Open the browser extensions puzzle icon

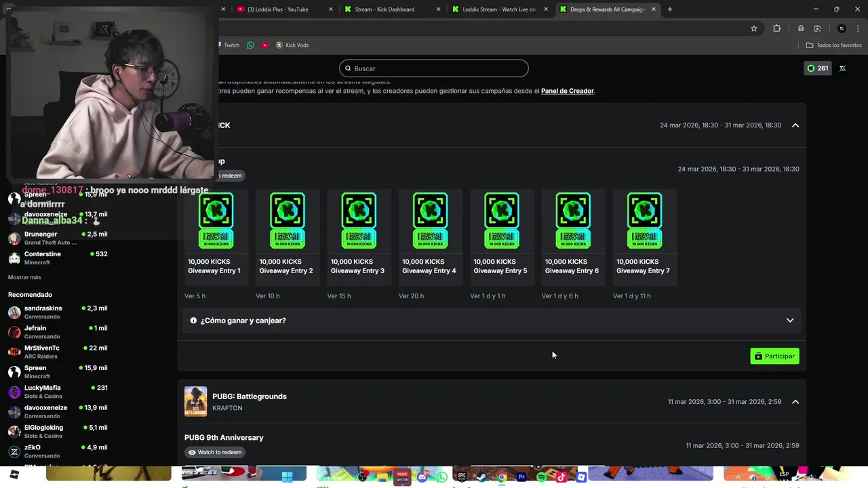(x=776, y=28)
